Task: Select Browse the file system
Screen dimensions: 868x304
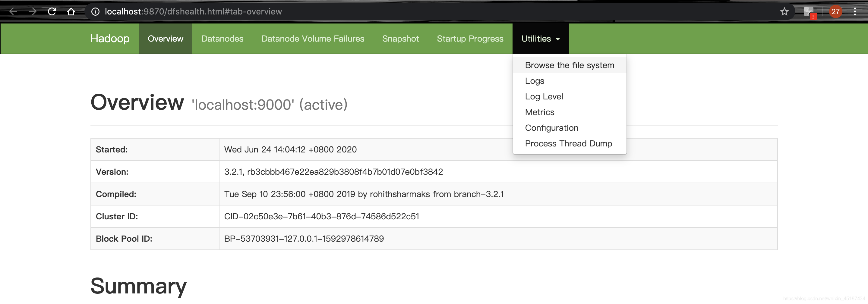Action: [x=570, y=65]
